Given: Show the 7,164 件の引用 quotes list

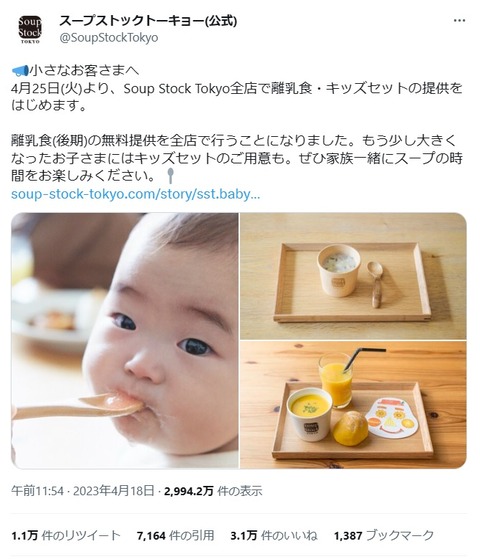Looking at the screenshot, I should pos(175,535).
